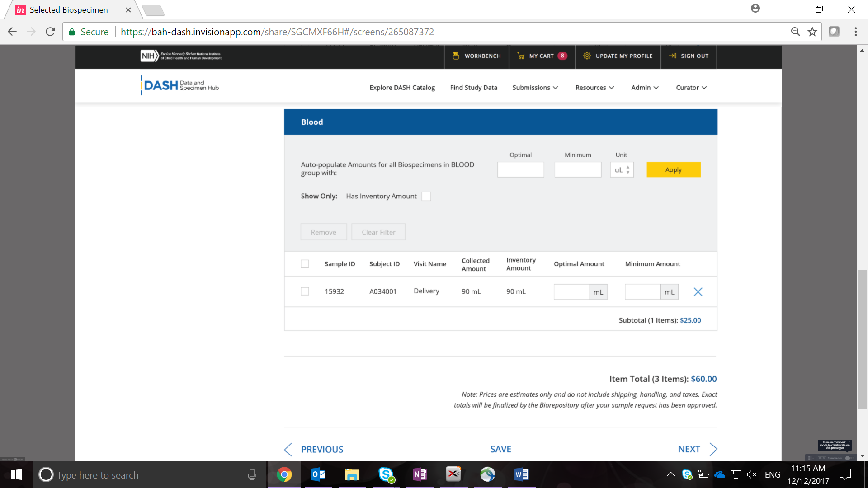
Task: Click the My Cart shopping cart icon
Action: coord(521,56)
